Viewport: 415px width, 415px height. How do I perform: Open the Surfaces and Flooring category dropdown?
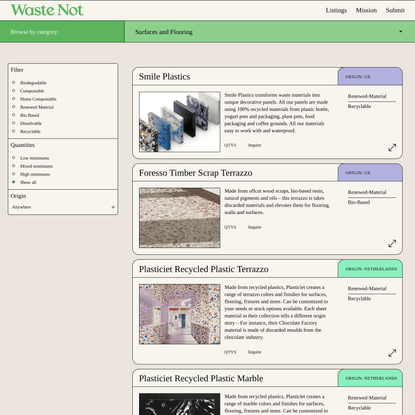pos(270,32)
